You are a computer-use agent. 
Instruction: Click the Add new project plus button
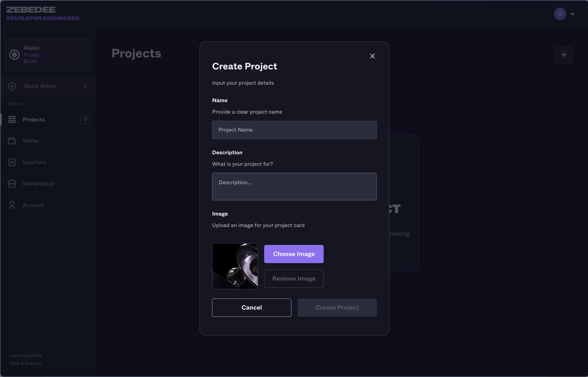564,55
